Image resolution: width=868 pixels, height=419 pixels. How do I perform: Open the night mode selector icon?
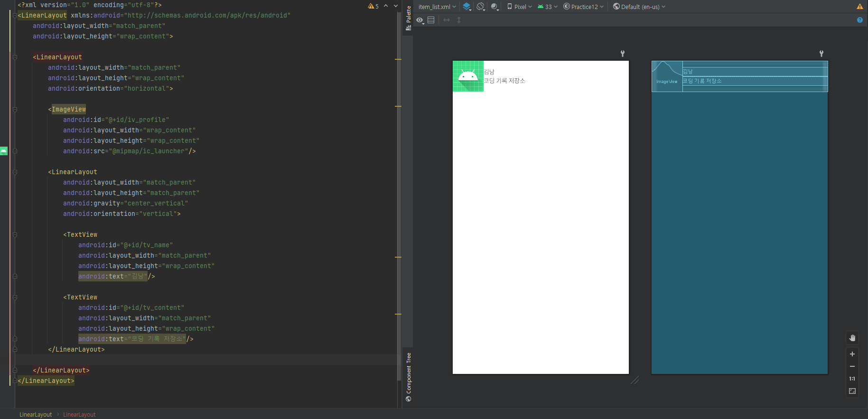click(495, 7)
